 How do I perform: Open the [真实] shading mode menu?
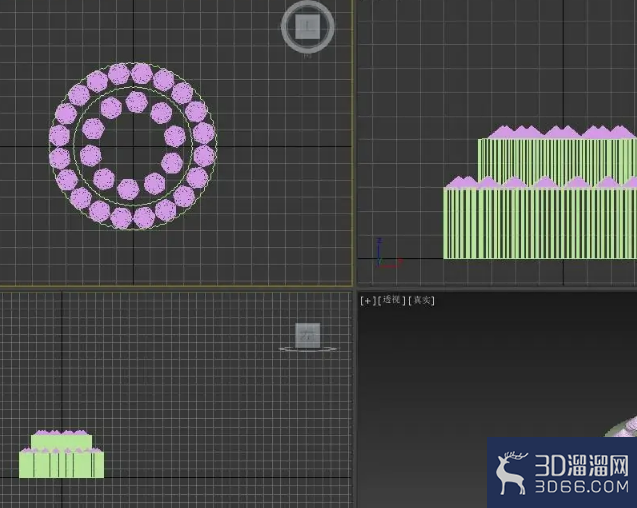click(422, 300)
